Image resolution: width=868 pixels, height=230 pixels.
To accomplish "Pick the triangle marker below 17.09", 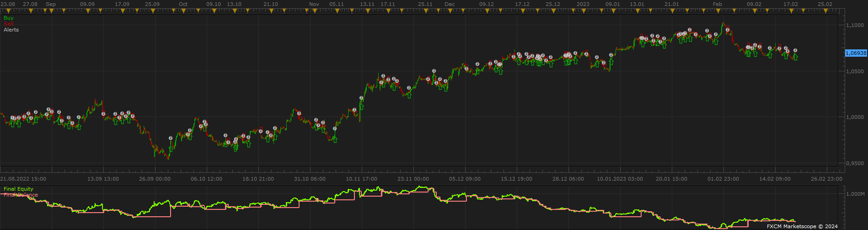I will coord(123,11).
